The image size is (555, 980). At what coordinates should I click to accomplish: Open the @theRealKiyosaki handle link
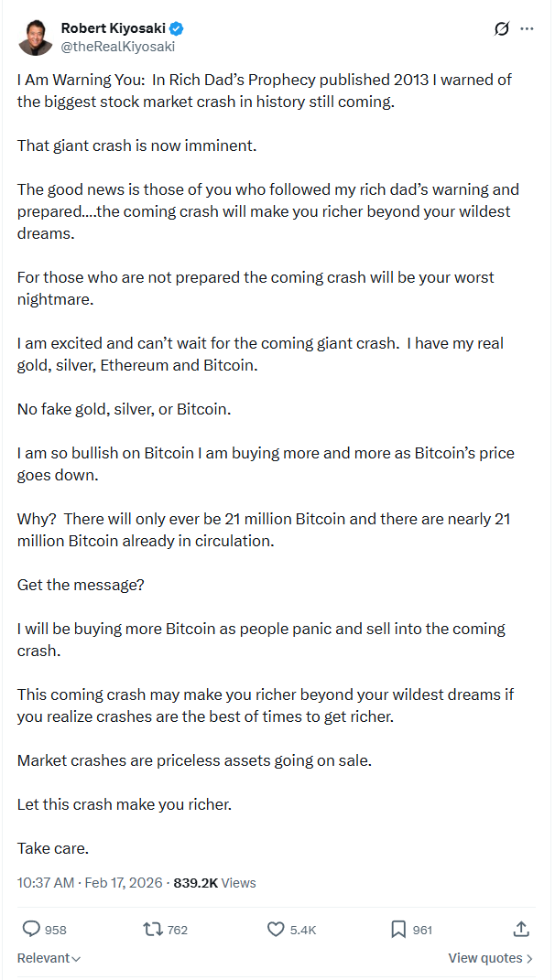point(117,46)
